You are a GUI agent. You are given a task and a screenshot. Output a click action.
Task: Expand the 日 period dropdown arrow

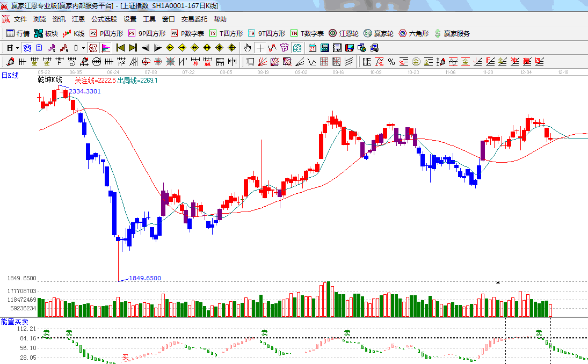[17, 48]
